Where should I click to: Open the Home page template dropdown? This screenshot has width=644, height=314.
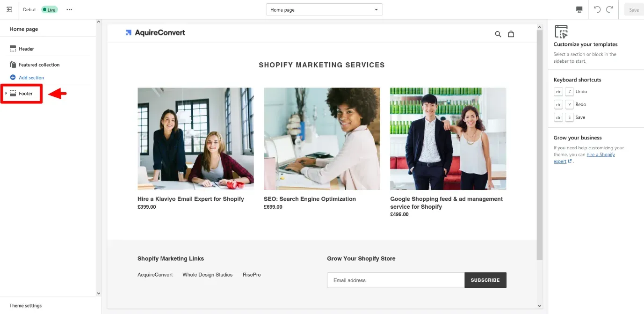point(324,10)
